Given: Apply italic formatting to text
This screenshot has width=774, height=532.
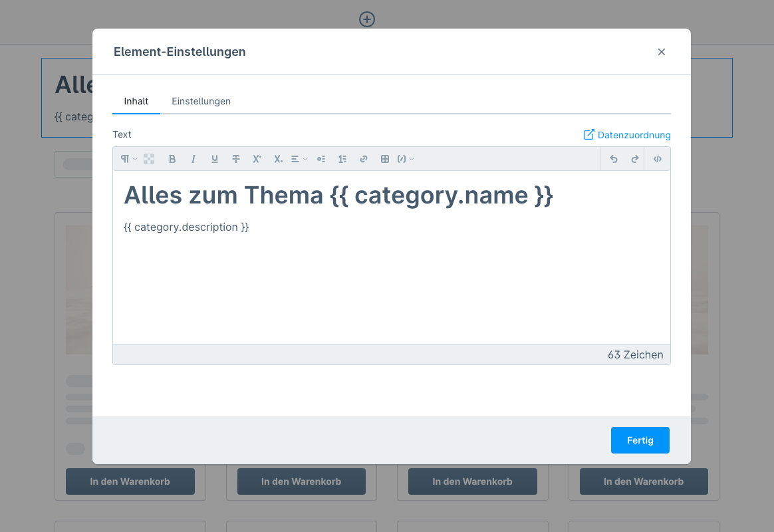Looking at the screenshot, I should tap(193, 159).
